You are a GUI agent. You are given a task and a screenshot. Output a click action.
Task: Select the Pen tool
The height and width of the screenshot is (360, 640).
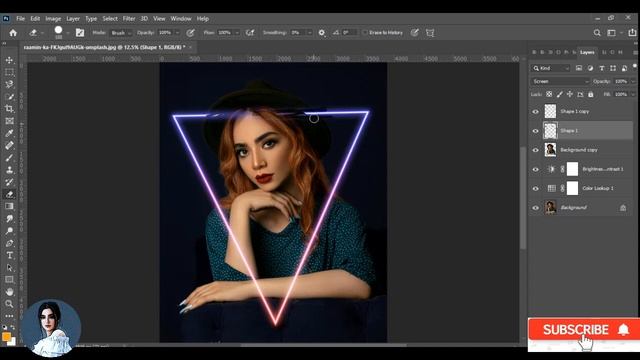[9, 243]
